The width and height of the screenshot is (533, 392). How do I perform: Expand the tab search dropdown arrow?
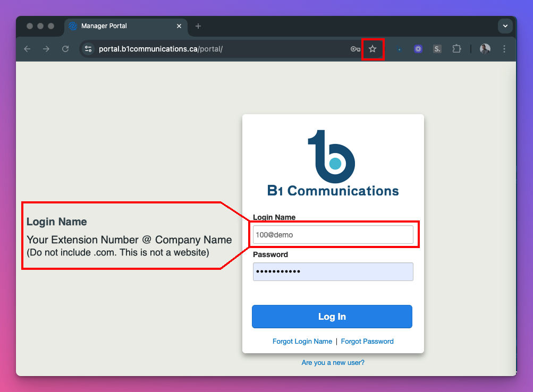point(505,26)
